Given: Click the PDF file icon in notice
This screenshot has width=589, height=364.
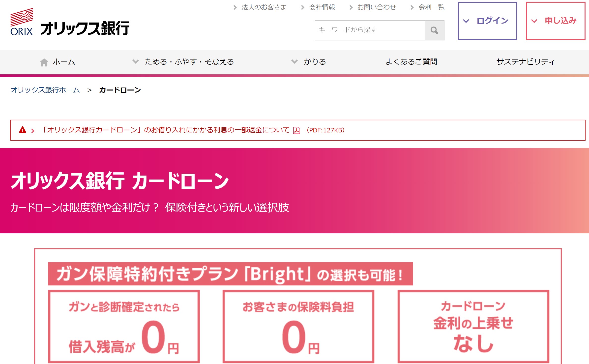Looking at the screenshot, I should point(296,130).
